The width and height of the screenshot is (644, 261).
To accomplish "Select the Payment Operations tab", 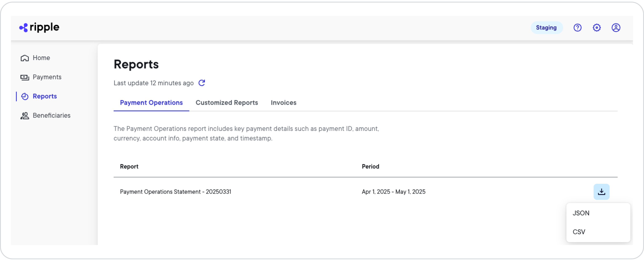I will (151, 103).
